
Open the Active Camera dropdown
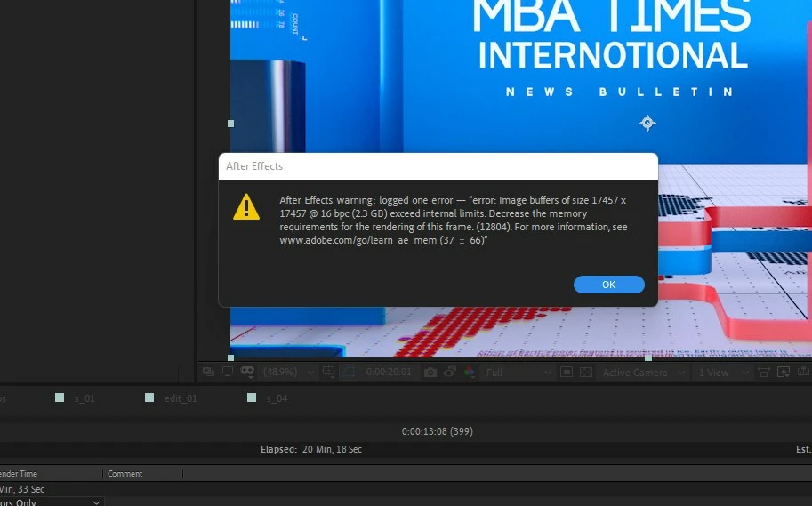[x=644, y=372]
